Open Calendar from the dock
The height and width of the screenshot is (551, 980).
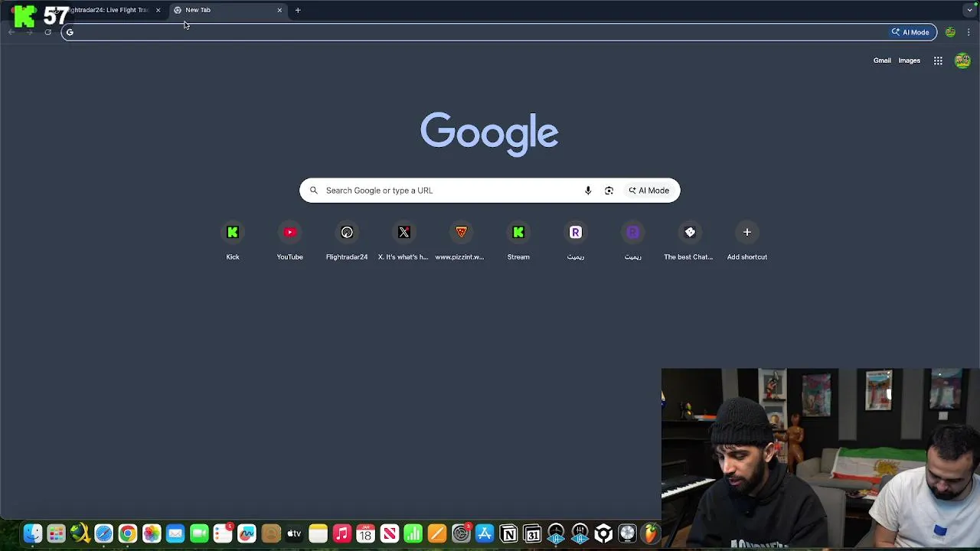365,533
